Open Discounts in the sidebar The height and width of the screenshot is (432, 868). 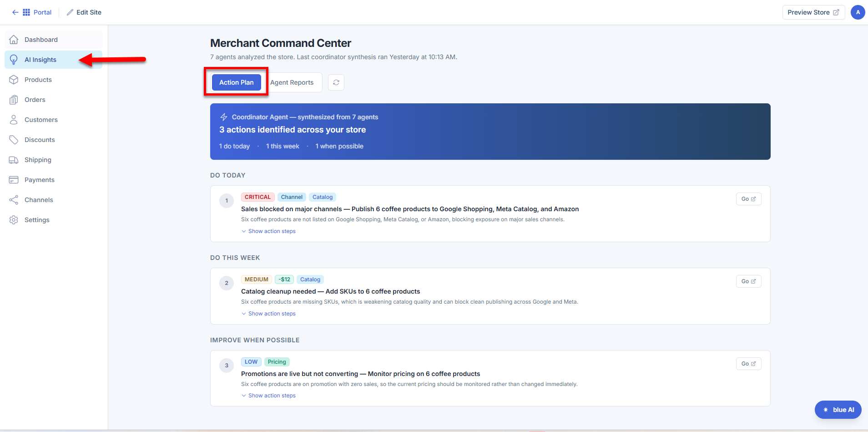coord(54,140)
